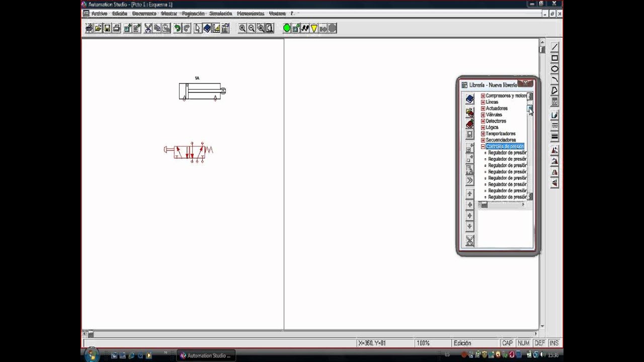Viewport: 644px width, 362px height.
Task: Expand the Compresores y motores category
Action: (483, 96)
